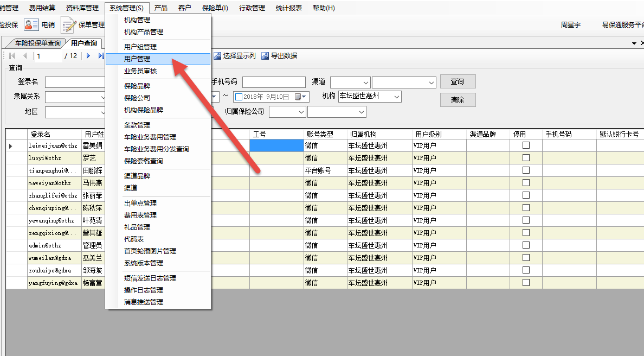
Task: Click the 选择显示列 column chooser icon
Action: 217,56
